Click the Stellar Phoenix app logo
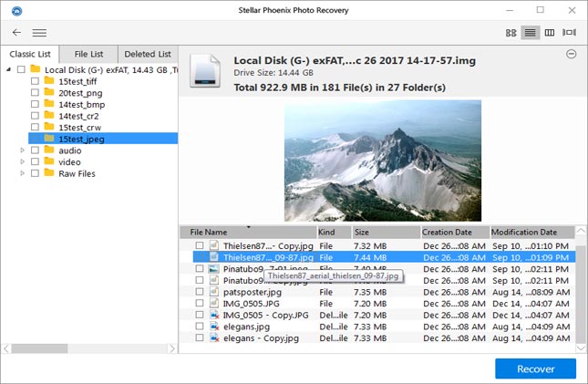This screenshot has height=384, width=588. [17, 11]
